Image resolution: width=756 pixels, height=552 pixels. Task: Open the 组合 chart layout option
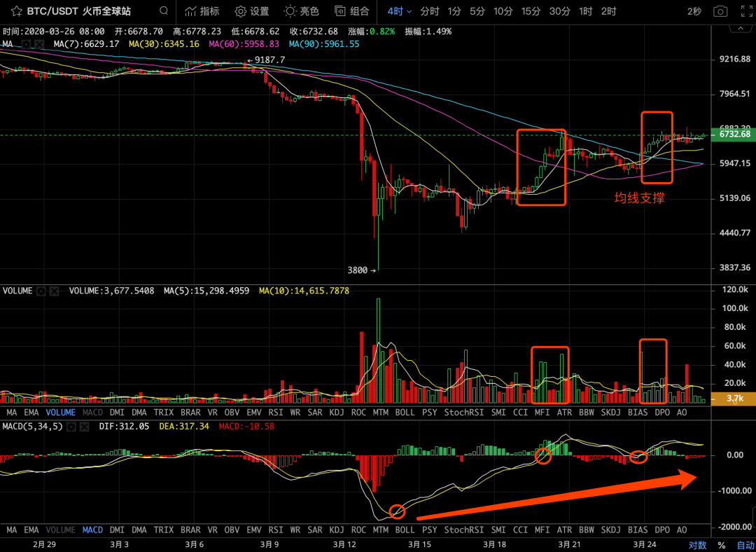(x=352, y=11)
